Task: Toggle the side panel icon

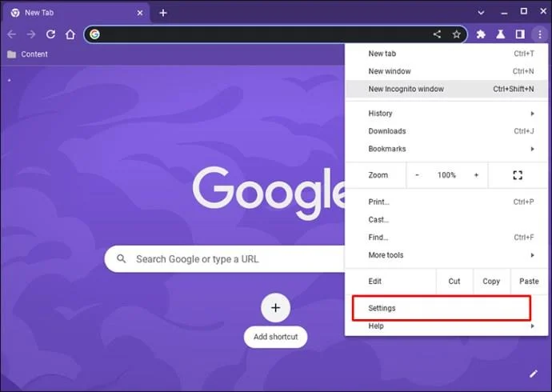Action: [520, 34]
